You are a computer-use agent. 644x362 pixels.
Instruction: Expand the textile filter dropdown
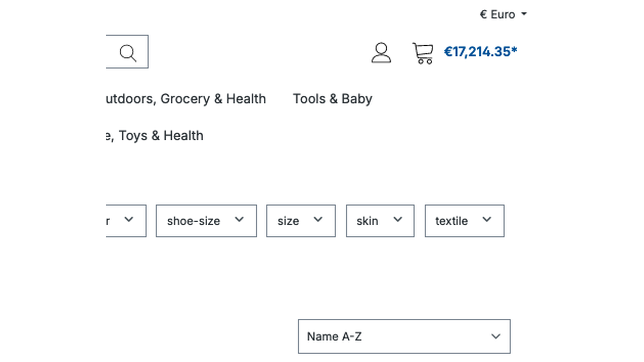pos(465,220)
